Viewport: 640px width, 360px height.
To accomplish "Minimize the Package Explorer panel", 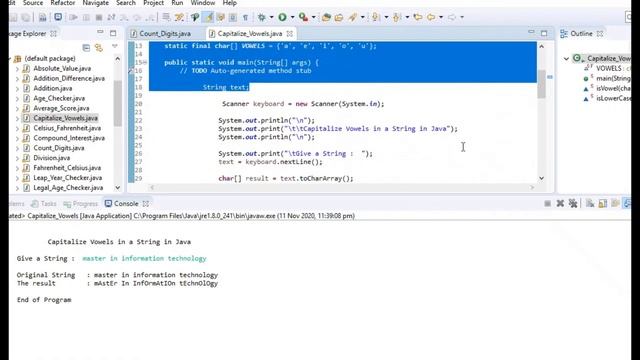I will pyautogui.click(x=100, y=32).
